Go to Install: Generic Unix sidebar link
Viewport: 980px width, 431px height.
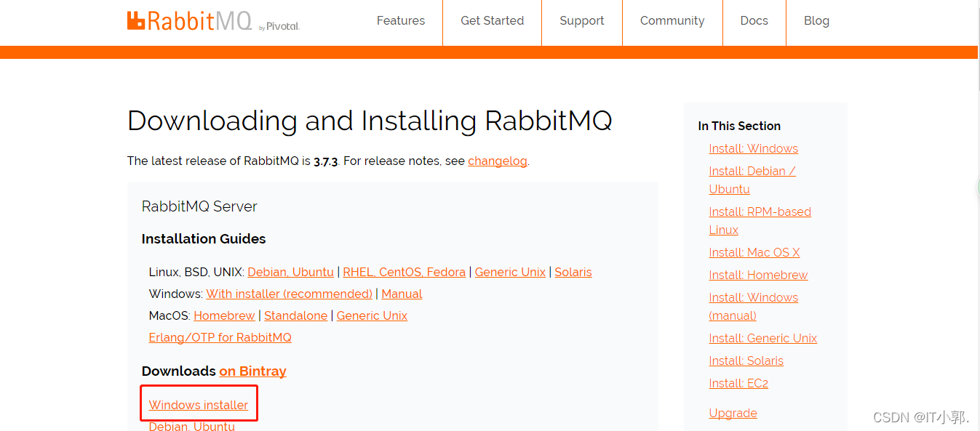762,338
